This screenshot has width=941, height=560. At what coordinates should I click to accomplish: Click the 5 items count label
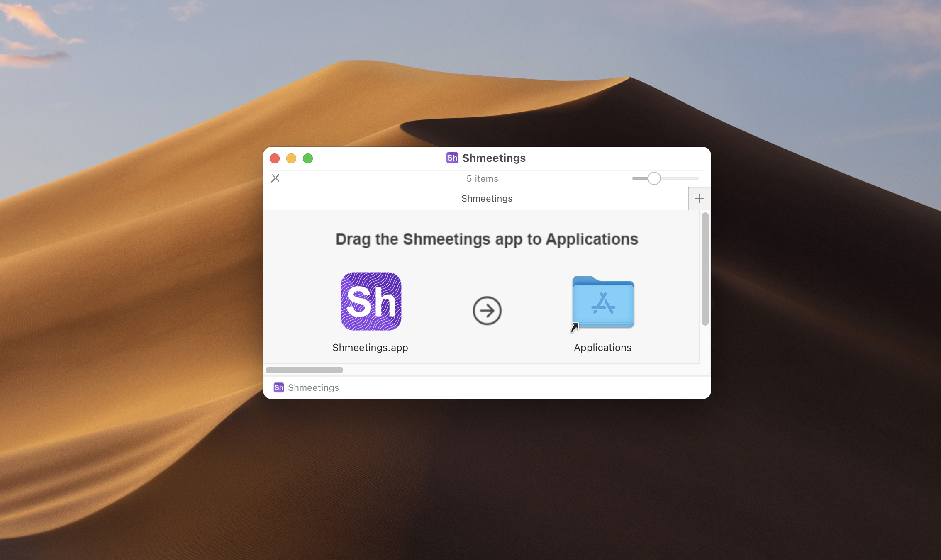(x=482, y=178)
